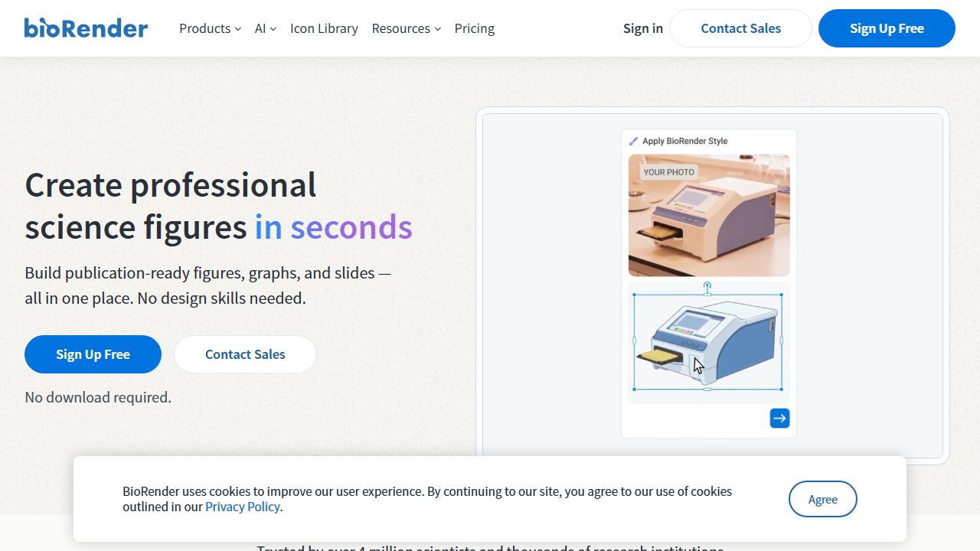The height and width of the screenshot is (551, 980).
Task: Click the hero Sign Up Free button
Action: (93, 354)
